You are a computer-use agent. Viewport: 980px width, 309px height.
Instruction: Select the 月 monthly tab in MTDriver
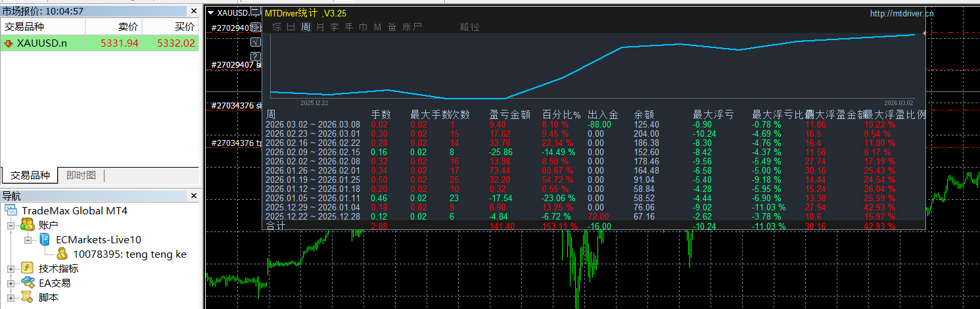320,27
